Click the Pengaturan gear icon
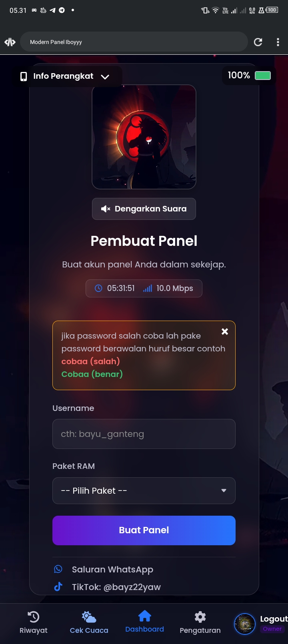The width and height of the screenshot is (288, 644). point(200,617)
